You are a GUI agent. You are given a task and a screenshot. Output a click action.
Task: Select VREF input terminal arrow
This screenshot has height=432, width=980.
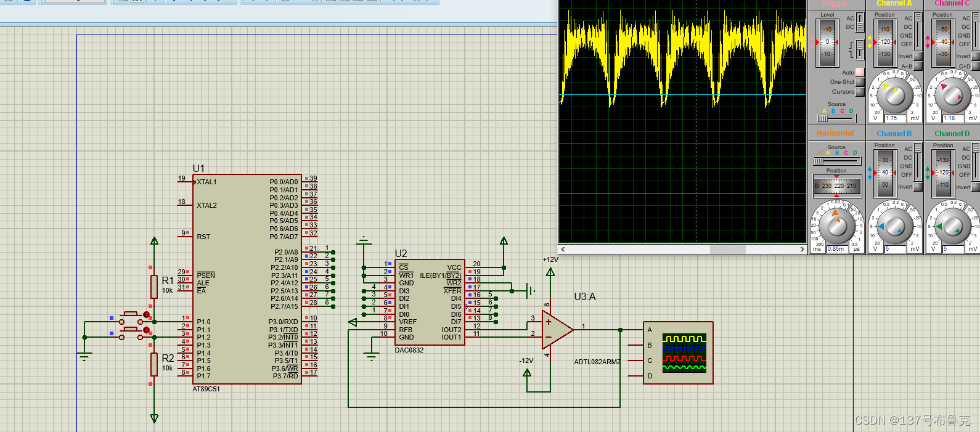coord(353,322)
